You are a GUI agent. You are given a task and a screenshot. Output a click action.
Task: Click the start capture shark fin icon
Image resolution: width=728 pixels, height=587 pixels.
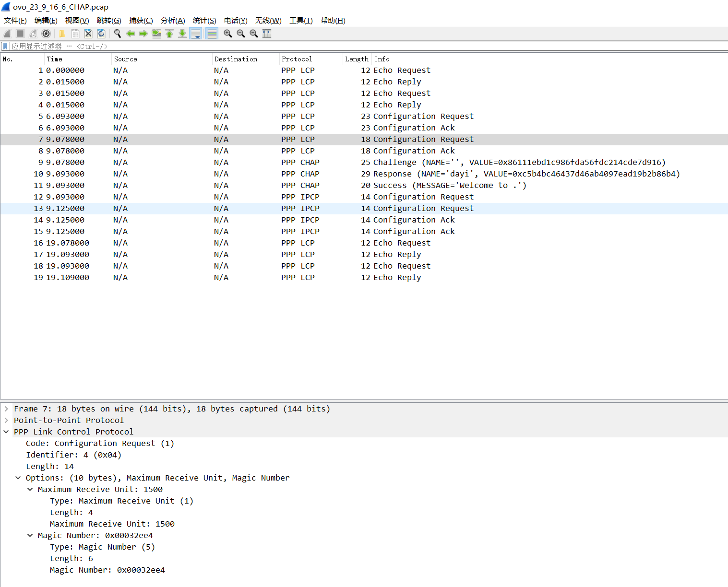pyautogui.click(x=7, y=34)
